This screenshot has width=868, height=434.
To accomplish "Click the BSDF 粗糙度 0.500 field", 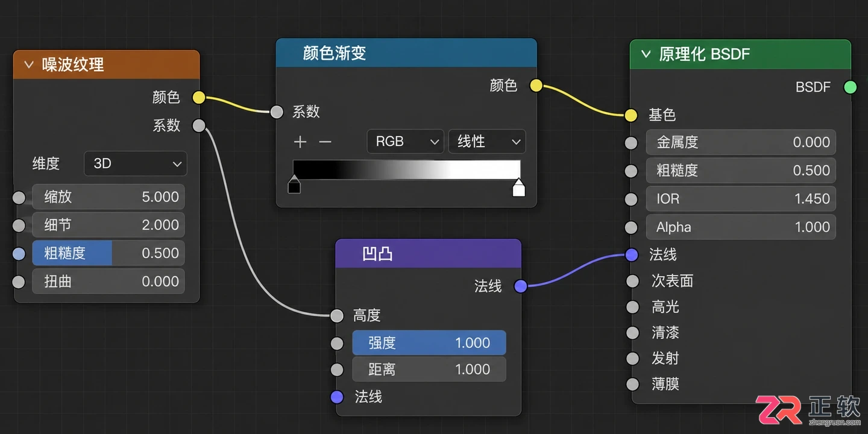I will (741, 171).
